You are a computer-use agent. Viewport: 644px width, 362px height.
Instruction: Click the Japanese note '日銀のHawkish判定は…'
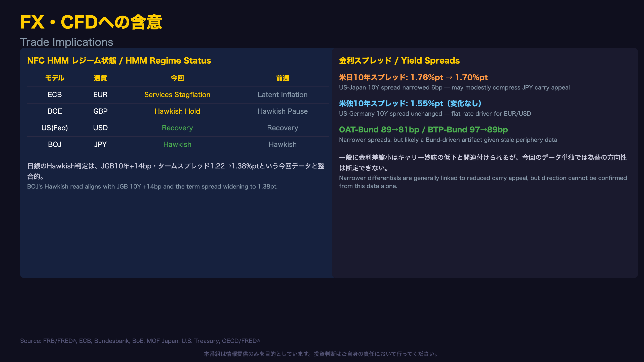click(176, 171)
